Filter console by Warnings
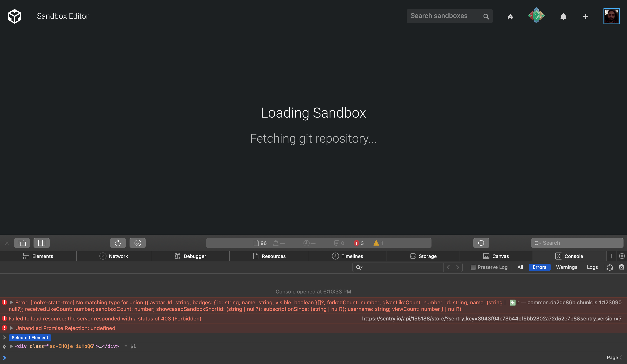Image resolution: width=627 pixels, height=364 pixels. (566, 267)
